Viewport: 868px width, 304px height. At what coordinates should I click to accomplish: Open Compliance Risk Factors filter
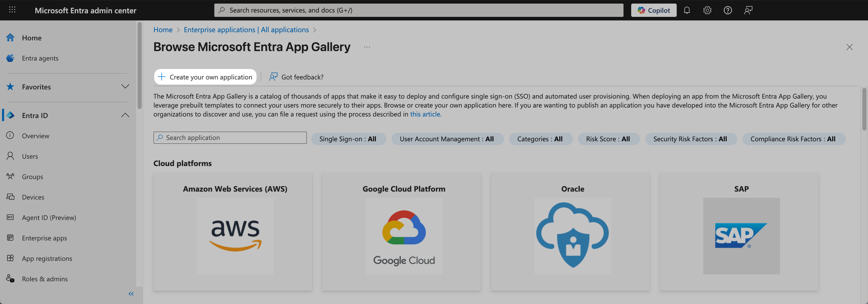coord(793,139)
